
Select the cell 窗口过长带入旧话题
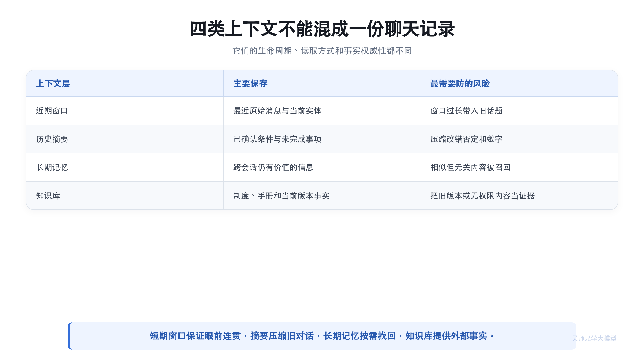pos(519,111)
